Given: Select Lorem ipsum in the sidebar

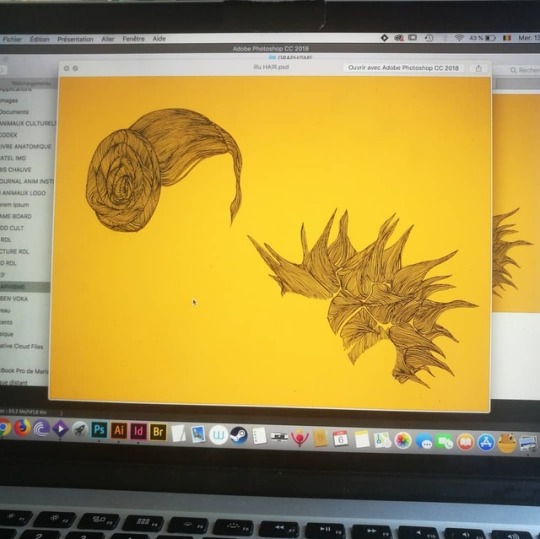Looking at the screenshot, I should pyautogui.click(x=14, y=205).
